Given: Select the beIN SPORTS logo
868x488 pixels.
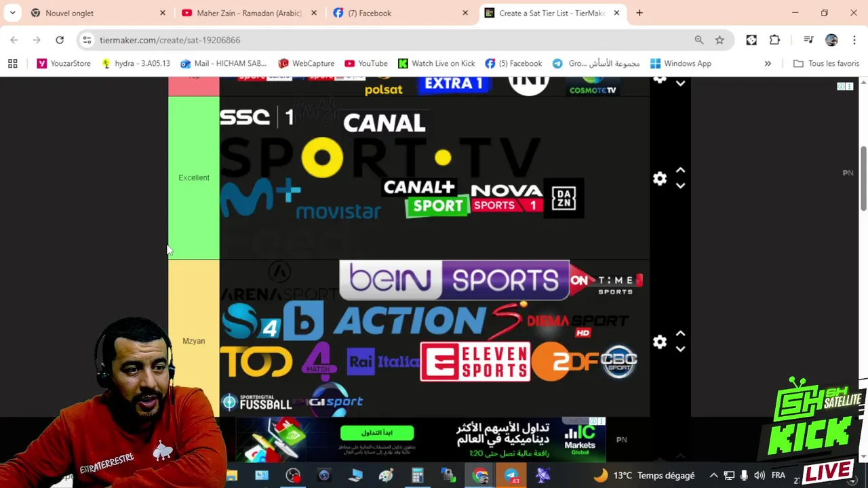Looking at the screenshot, I should pyautogui.click(x=454, y=280).
